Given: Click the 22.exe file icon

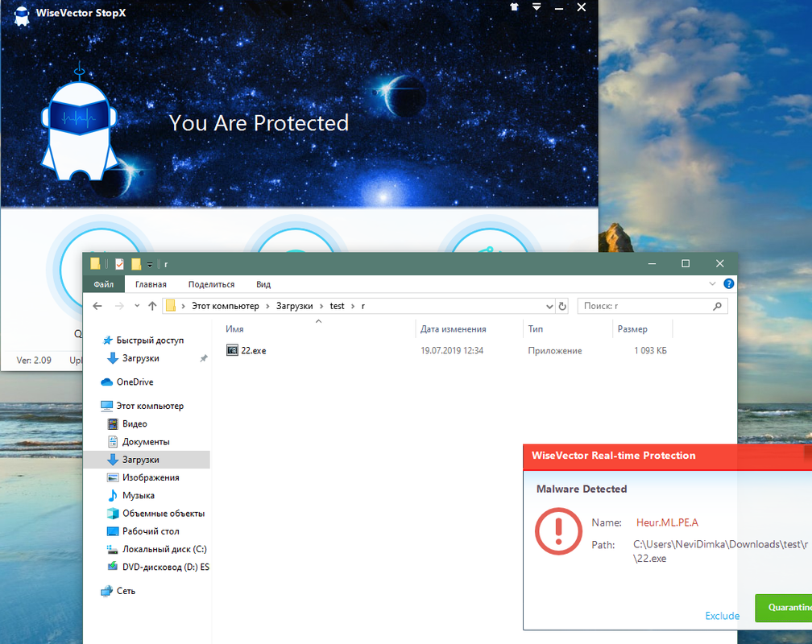Looking at the screenshot, I should click(x=232, y=350).
